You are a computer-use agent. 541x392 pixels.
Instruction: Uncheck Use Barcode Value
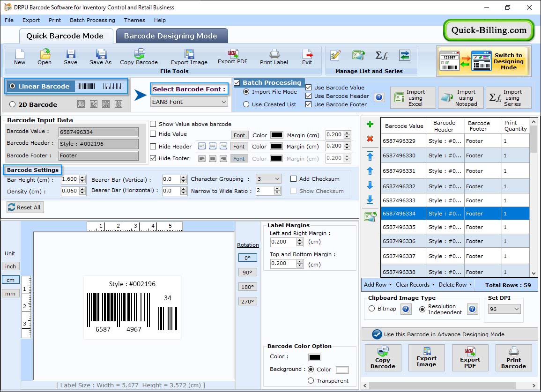(x=309, y=87)
